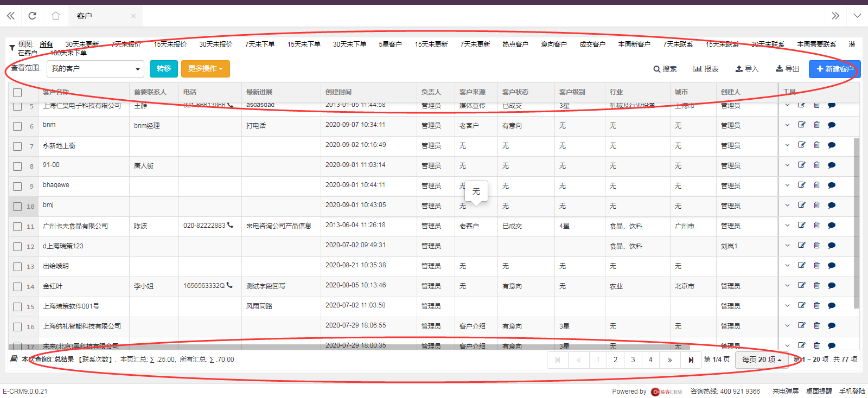868x398 pixels.
Task: Edit the d上海瑞策123 row
Action: point(801,245)
